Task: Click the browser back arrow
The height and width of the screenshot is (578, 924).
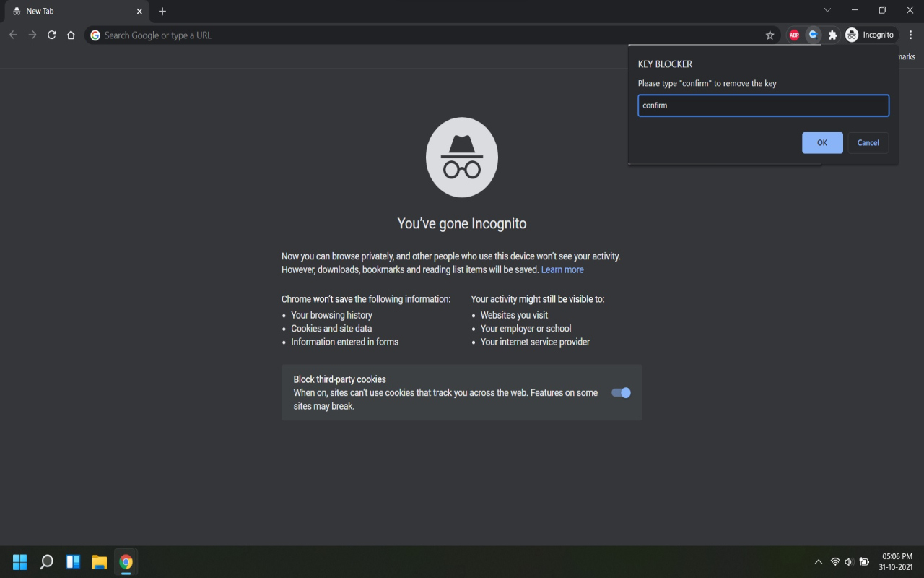Action: [x=13, y=35]
